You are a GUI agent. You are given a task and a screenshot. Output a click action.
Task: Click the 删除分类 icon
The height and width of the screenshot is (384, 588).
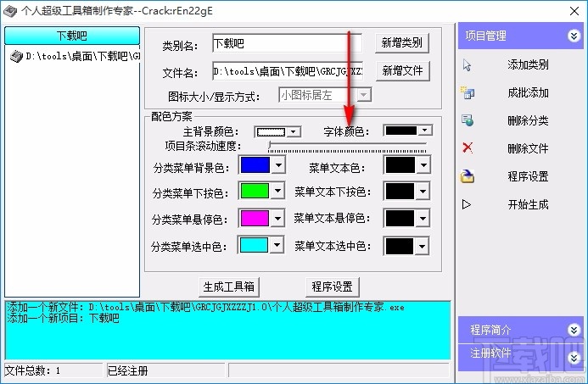click(x=468, y=120)
